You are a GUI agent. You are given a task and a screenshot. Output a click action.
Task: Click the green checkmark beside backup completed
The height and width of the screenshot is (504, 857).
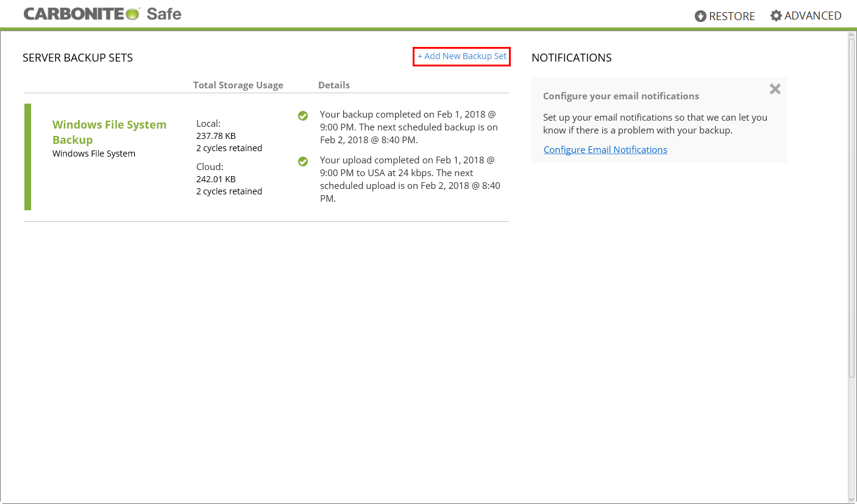click(303, 116)
